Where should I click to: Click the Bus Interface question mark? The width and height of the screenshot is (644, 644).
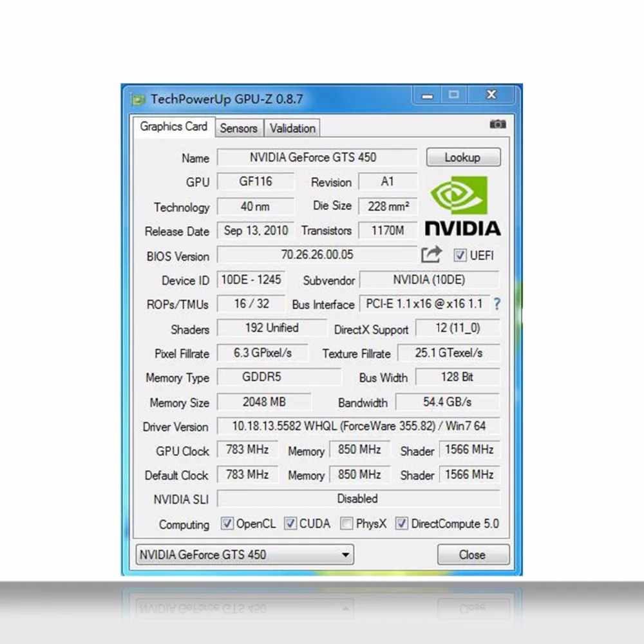click(497, 304)
